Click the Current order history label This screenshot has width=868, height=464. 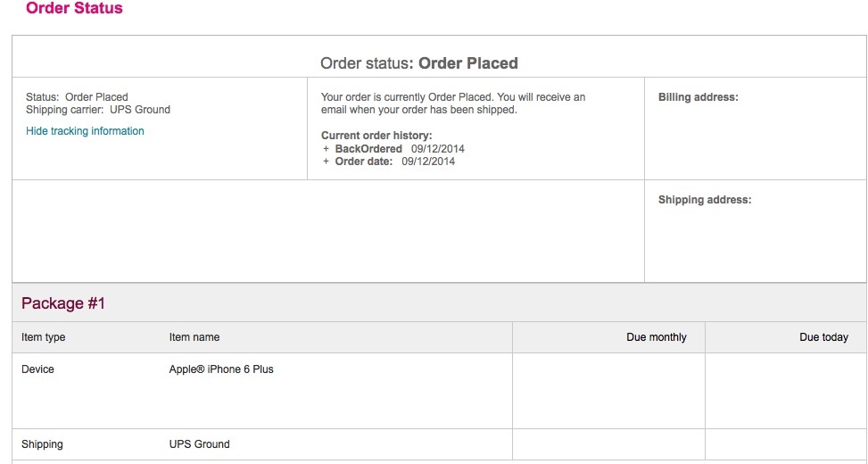[x=376, y=136]
